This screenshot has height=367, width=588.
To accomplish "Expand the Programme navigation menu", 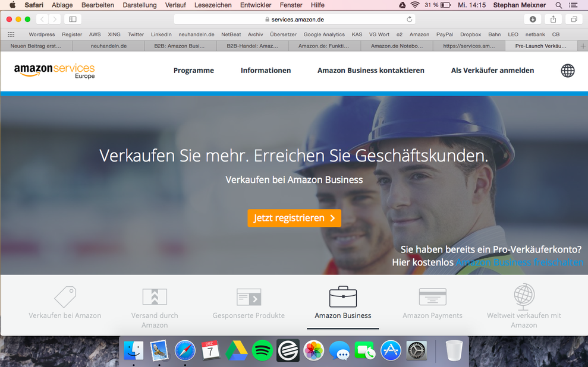I will pos(193,71).
